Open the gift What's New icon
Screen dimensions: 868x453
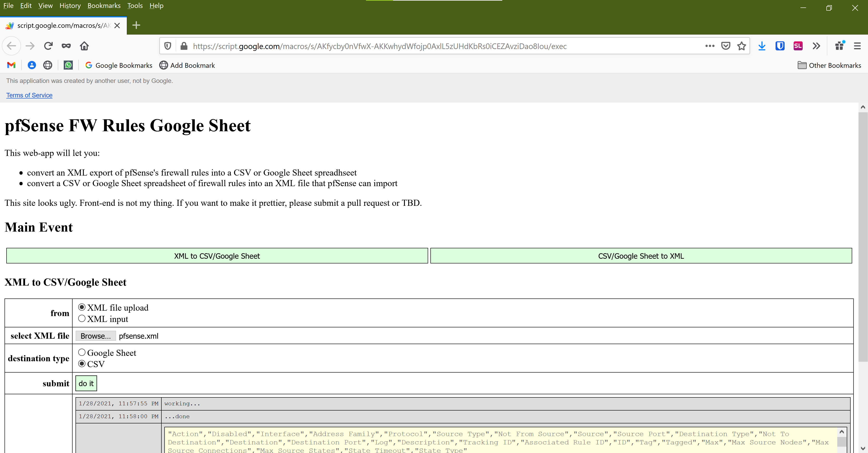point(839,45)
